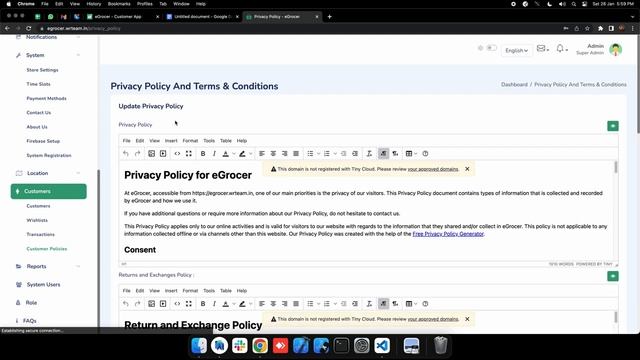Image resolution: width=640 pixels, height=360 pixels.
Task: Open Visual Studio Code from the Dock
Action: click(382, 346)
